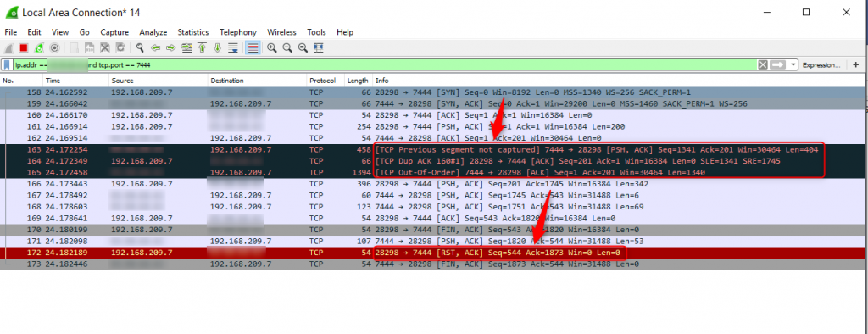This screenshot has height=334, width=868.
Task: Select packet 164 TCP Dup ACK row
Action: pyautogui.click(x=434, y=160)
